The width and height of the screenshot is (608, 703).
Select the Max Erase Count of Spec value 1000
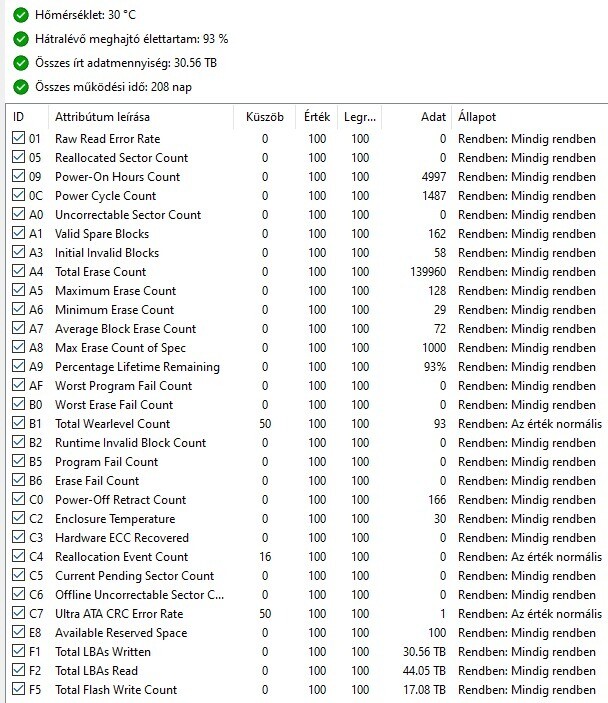pyautogui.click(x=434, y=348)
